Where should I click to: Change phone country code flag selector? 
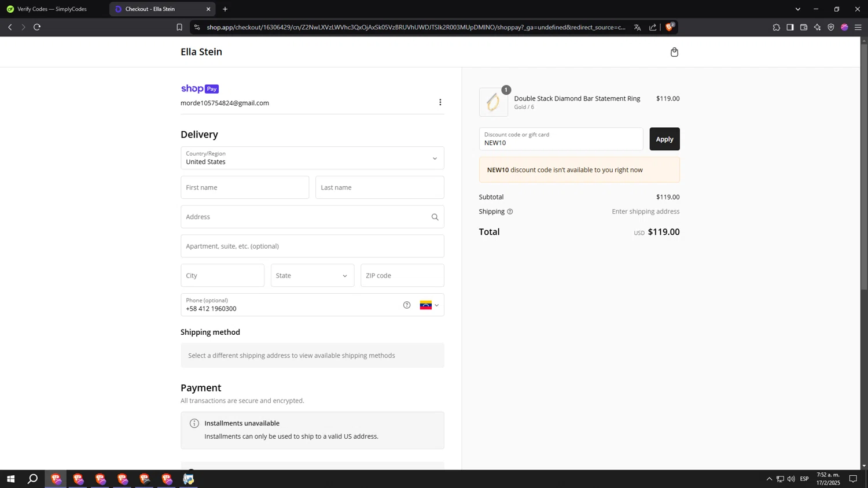tap(429, 305)
